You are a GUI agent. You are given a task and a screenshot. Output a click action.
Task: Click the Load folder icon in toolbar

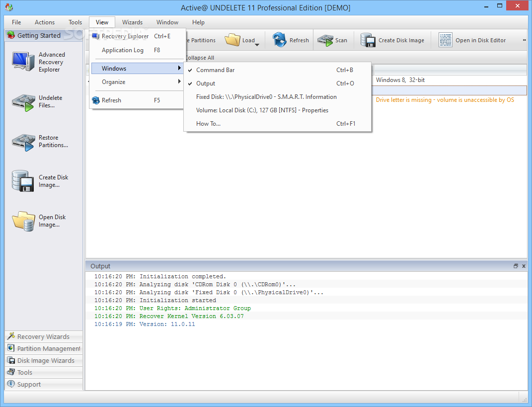point(232,40)
